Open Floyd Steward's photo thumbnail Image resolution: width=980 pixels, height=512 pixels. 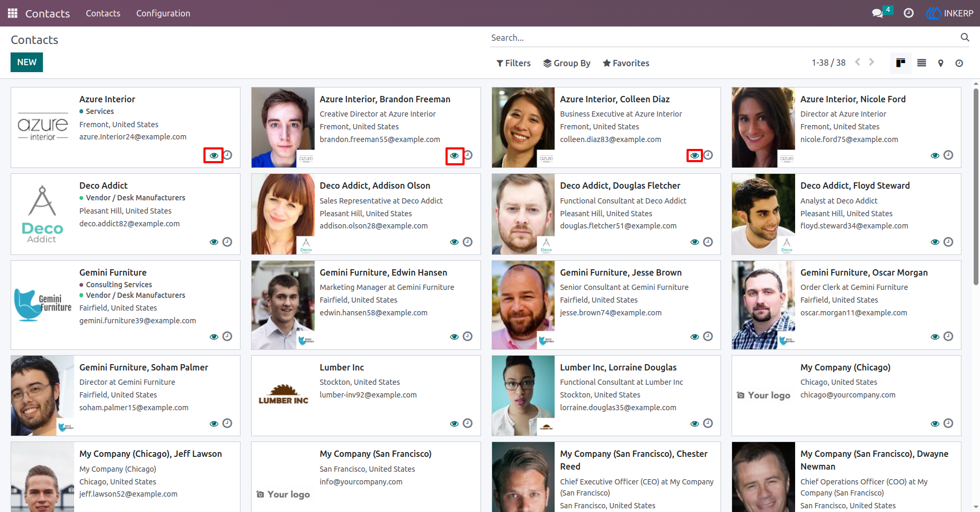(763, 214)
